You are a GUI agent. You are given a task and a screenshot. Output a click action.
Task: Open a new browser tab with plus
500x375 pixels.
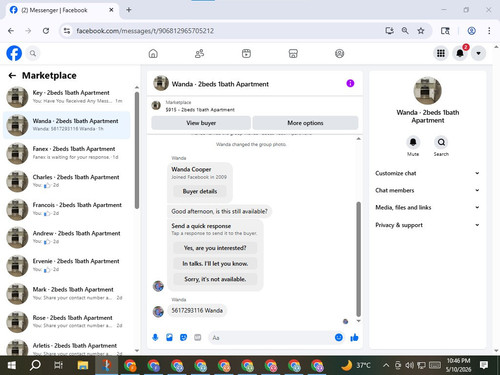[129, 10]
